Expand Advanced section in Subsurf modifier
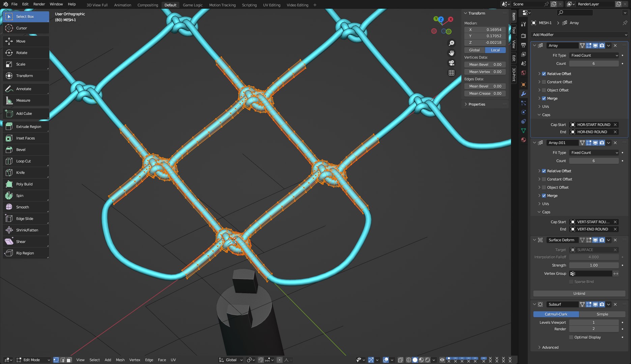The height and width of the screenshot is (364, 631). (x=539, y=347)
